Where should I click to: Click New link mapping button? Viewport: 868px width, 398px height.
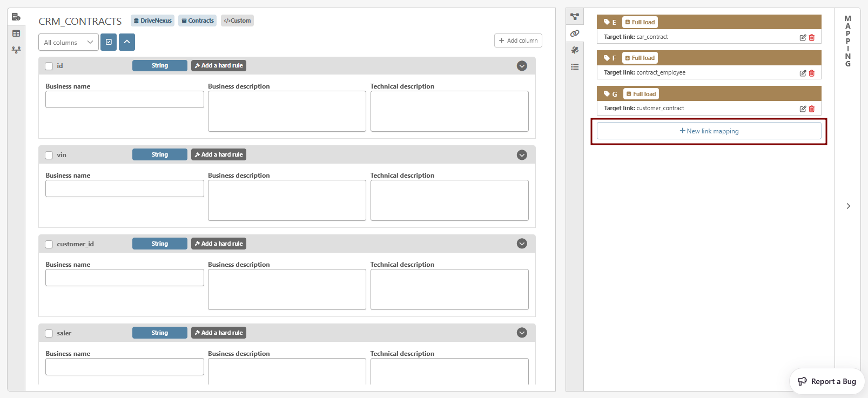tap(709, 131)
